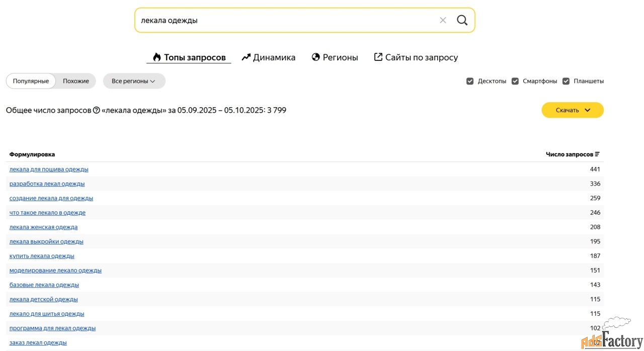
Task: Toggle the Смартфоны checkbox
Action: [515, 81]
